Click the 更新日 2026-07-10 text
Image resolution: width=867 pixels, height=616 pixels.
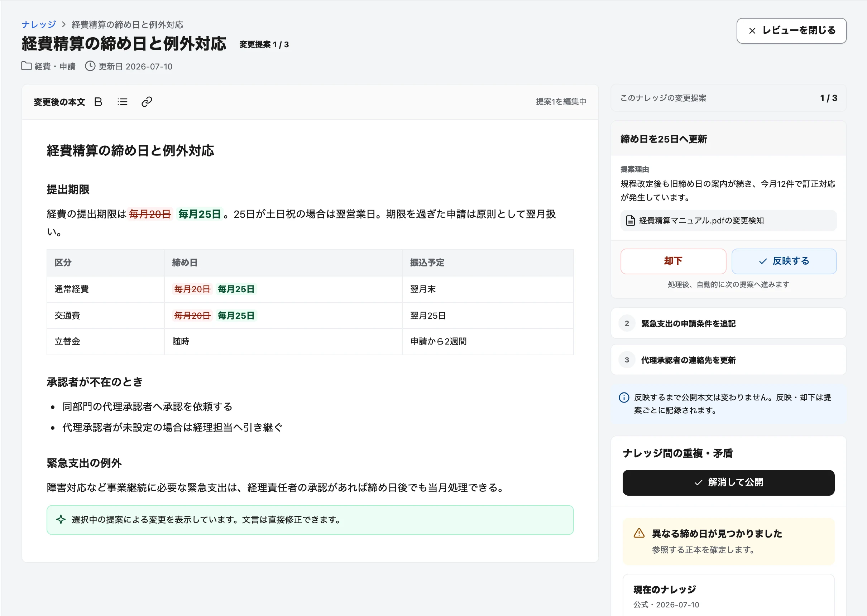[x=135, y=66]
